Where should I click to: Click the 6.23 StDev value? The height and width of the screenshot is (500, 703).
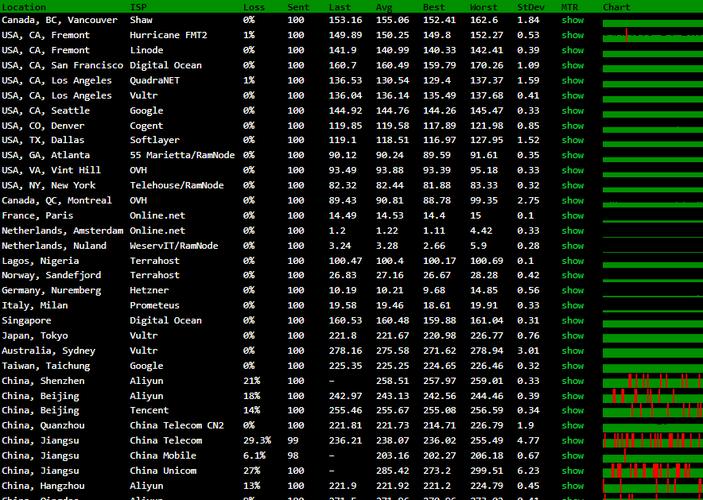pos(528,471)
